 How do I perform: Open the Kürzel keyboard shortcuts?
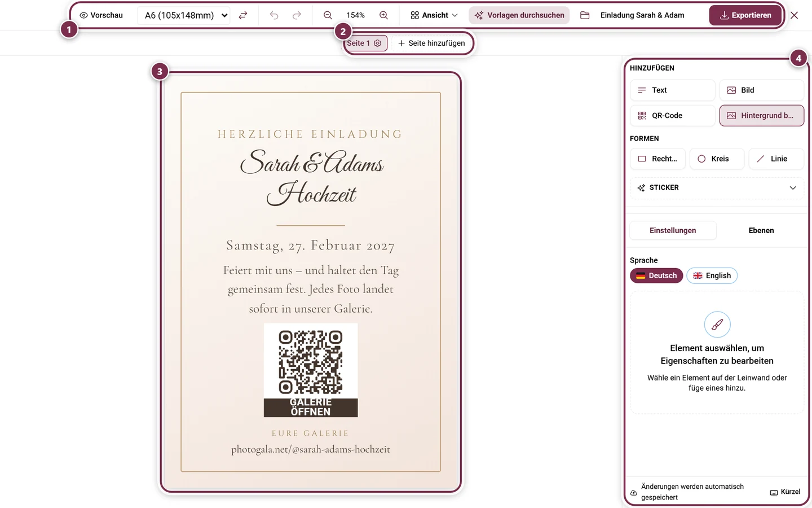tap(785, 492)
